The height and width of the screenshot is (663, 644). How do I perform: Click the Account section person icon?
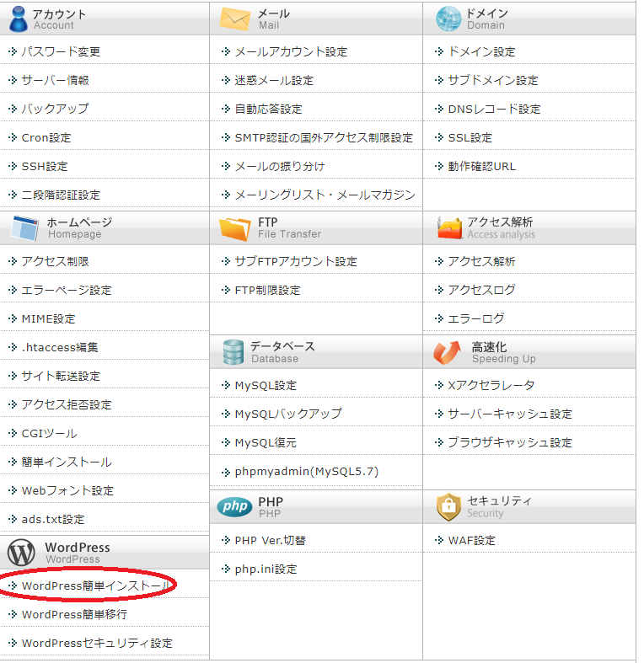coord(19,19)
